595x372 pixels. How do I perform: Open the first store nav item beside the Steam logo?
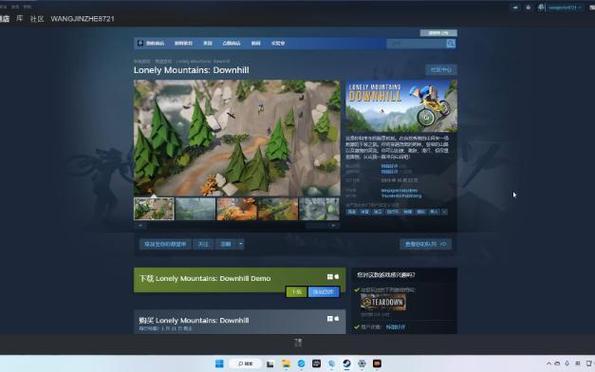coord(155,43)
